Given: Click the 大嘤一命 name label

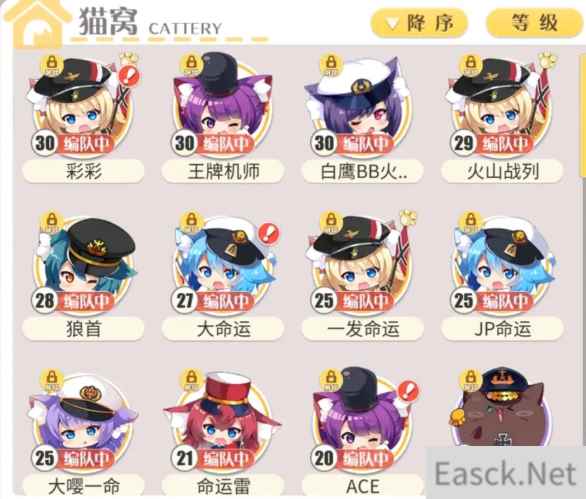Looking at the screenshot, I should [x=84, y=486].
